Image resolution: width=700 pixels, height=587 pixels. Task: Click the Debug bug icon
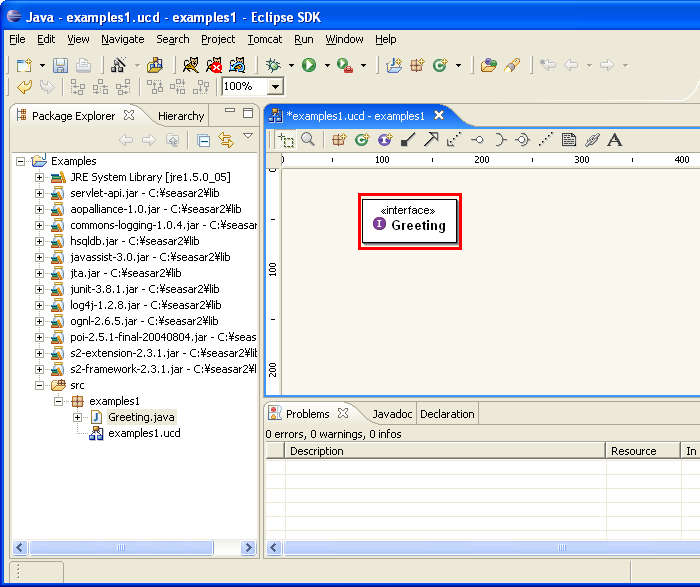(273, 66)
